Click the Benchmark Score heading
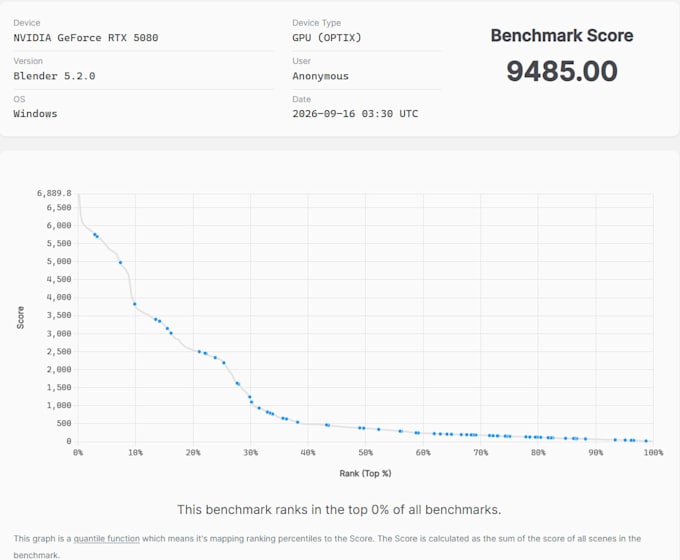 [x=562, y=36]
